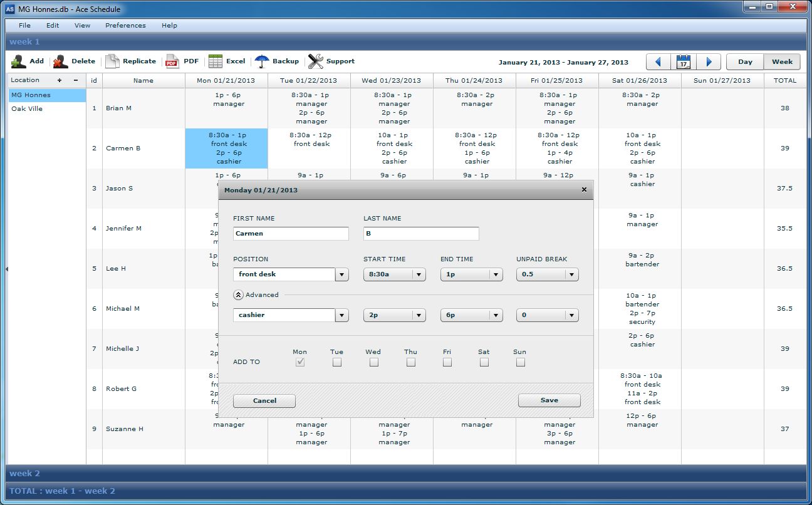The height and width of the screenshot is (505, 812).
Task: Click the Delete employee icon
Action: (60, 61)
